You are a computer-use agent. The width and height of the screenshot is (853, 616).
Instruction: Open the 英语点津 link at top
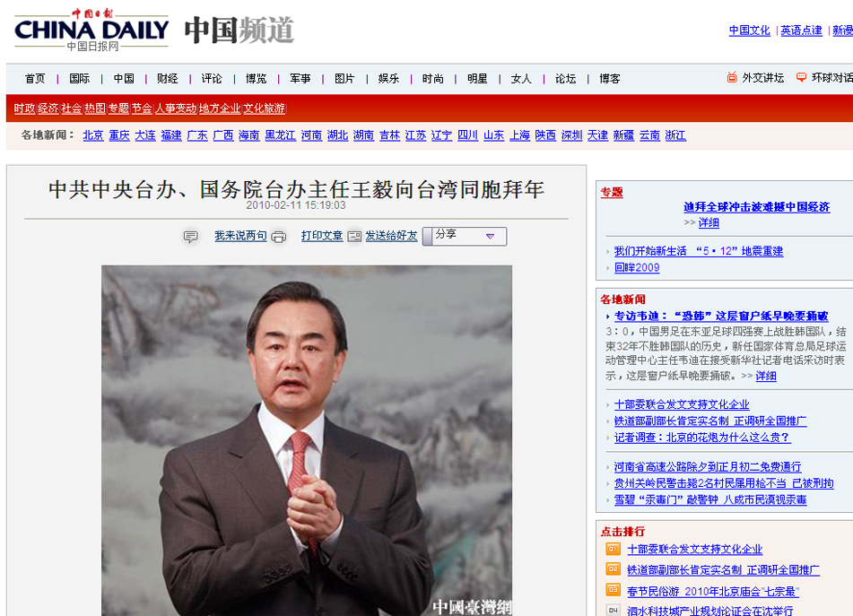coord(801,30)
